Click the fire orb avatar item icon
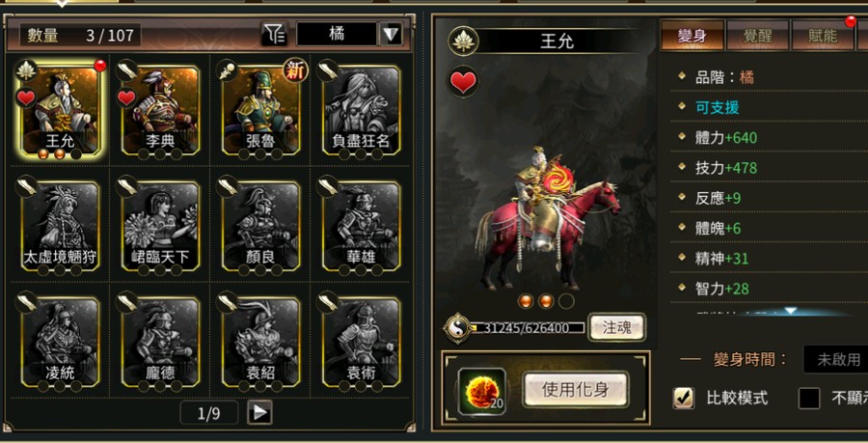Screen dimensions: 868x443 [x=481, y=391]
